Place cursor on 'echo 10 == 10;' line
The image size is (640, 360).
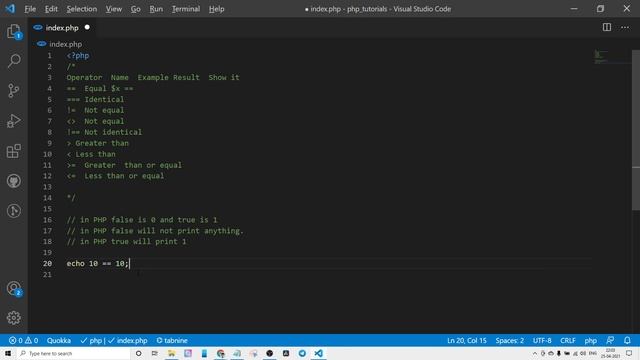[x=97, y=263]
